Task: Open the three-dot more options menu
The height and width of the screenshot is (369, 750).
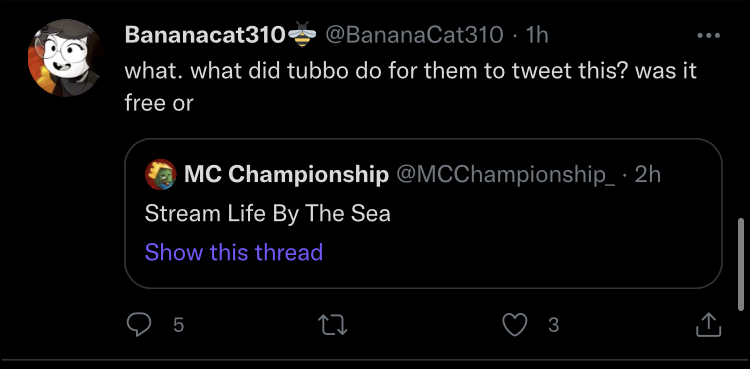Action: [x=708, y=35]
